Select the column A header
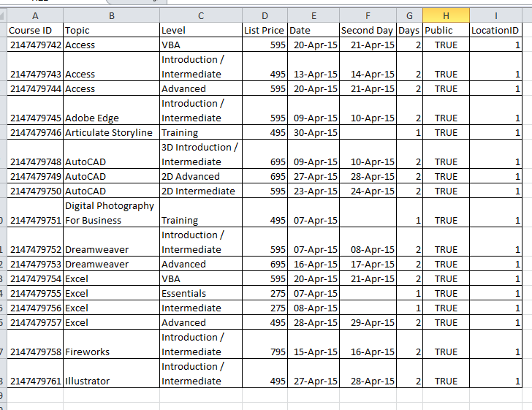Screen dimensions: 532x410 click(35, 15)
